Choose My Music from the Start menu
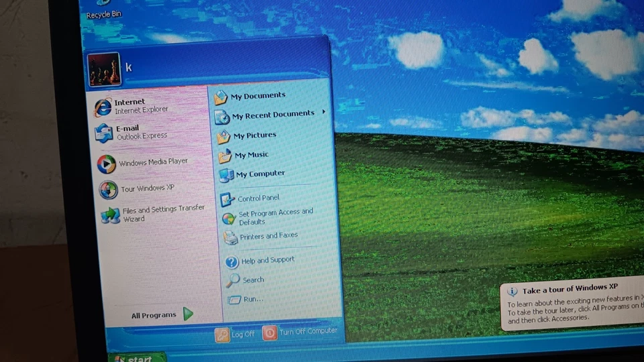 point(252,155)
